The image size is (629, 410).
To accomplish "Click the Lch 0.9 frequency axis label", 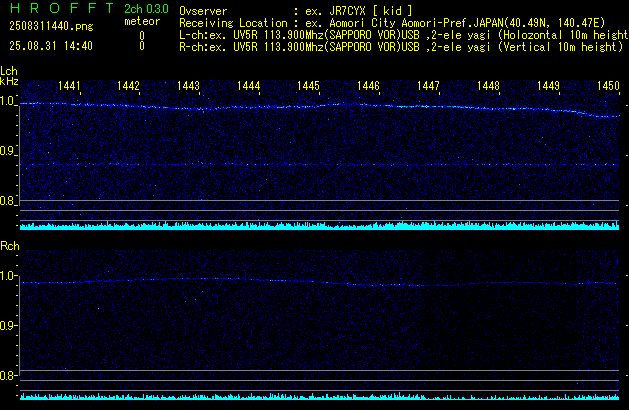I will [7, 151].
